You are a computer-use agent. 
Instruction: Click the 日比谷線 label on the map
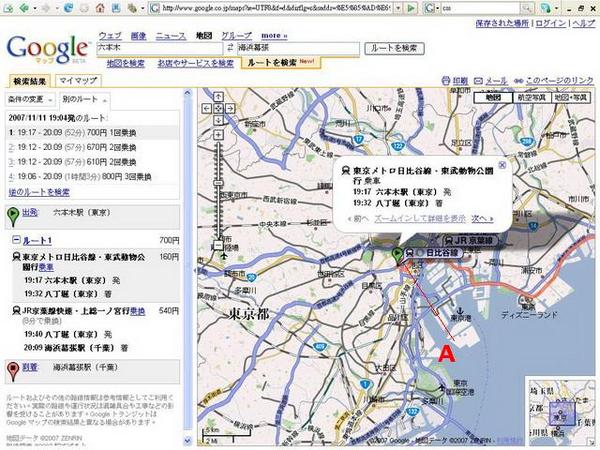click(x=433, y=253)
